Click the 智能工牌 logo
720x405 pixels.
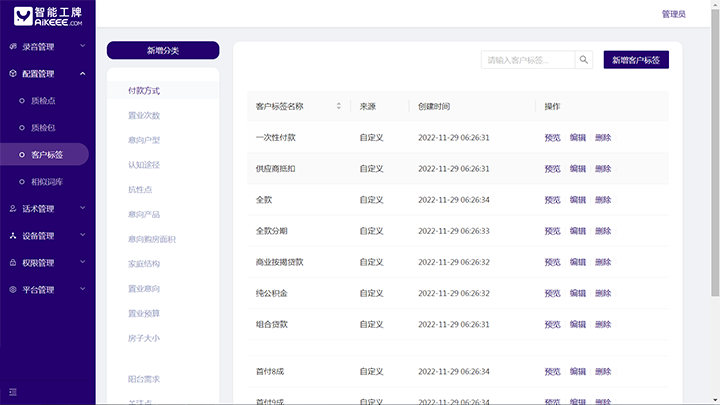tap(47, 14)
